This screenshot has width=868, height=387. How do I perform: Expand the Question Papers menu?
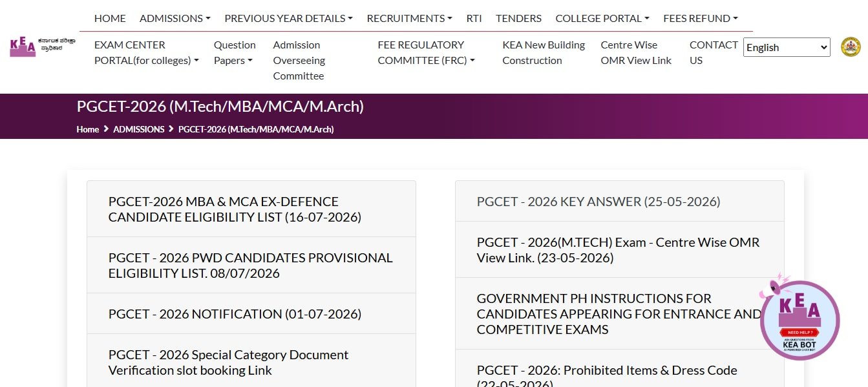pos(235,52)
